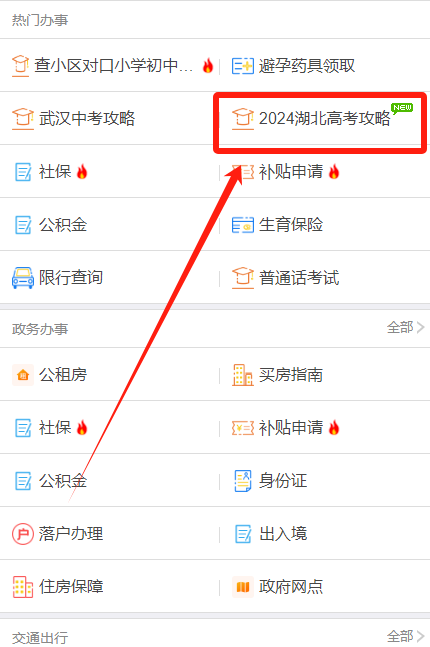Tap the graduation cap icon beside 武汉中考攻略

(x=23, y=118)
